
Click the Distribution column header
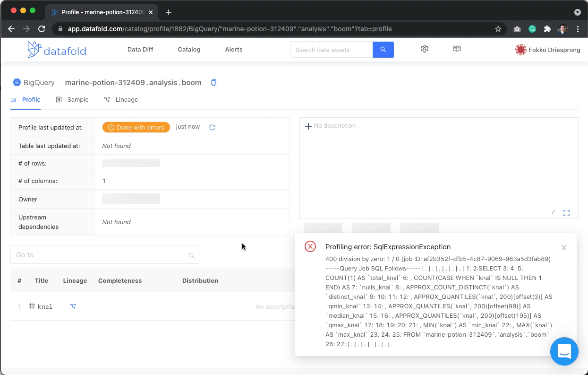(200, 280)
